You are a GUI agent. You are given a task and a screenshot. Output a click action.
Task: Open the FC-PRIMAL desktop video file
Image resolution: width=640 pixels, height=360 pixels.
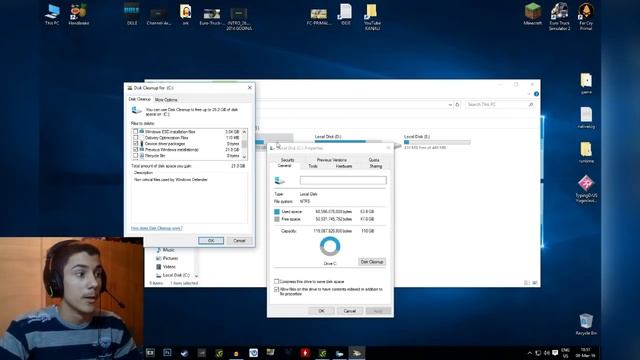pos(318,16)
